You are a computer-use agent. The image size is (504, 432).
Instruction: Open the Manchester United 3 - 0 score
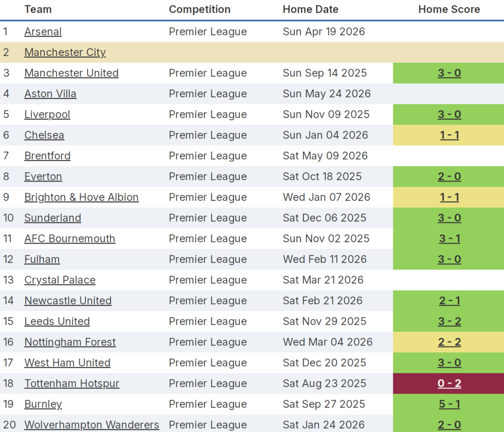click(449, 73)
